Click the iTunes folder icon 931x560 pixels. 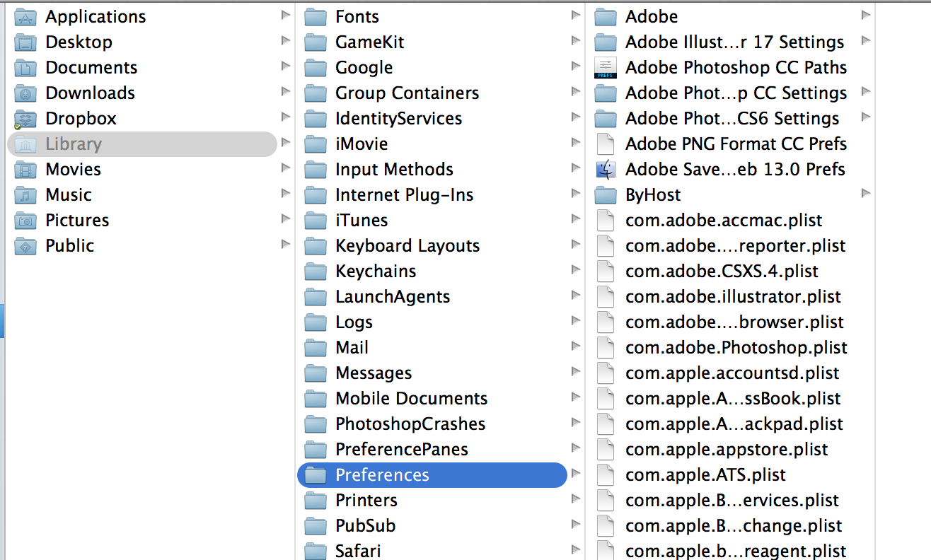pos(316,221)
